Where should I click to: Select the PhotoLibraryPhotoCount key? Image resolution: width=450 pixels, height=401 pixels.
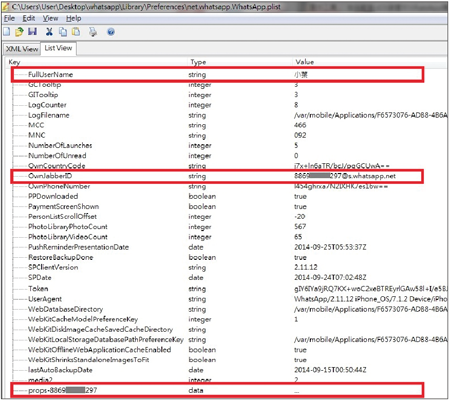click(68, 227)
